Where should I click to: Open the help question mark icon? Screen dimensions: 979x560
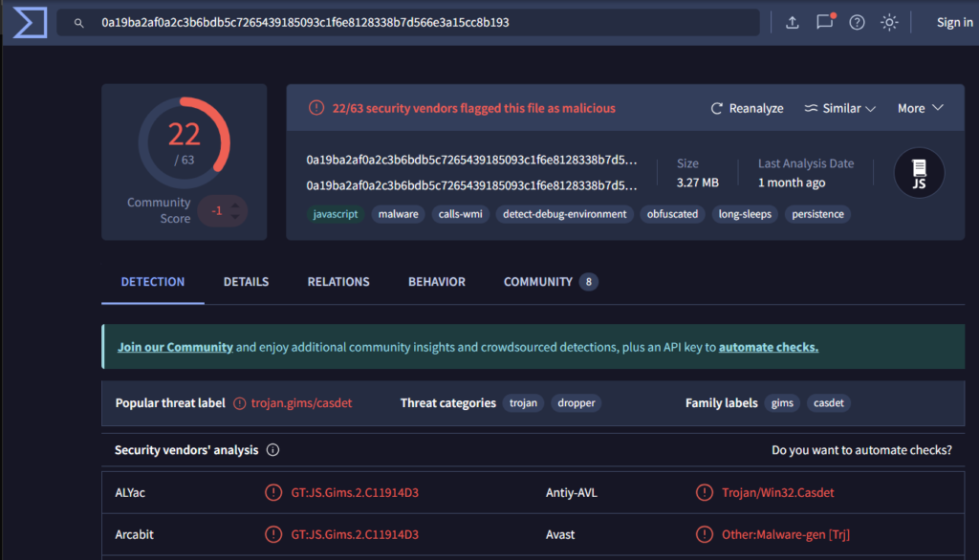click(858, 23)
